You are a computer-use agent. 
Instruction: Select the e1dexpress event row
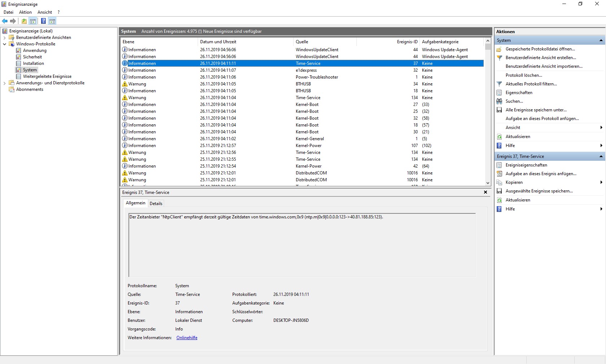click(x=302, y=70)
